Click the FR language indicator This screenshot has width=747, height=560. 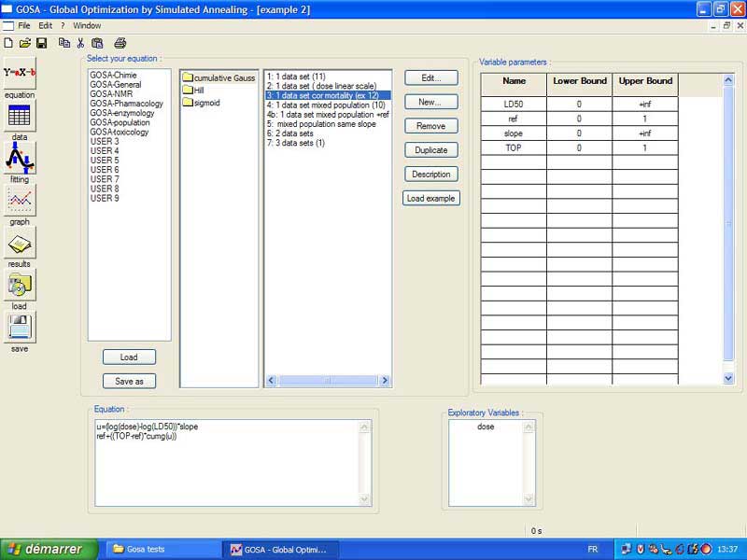coord(593,549)
